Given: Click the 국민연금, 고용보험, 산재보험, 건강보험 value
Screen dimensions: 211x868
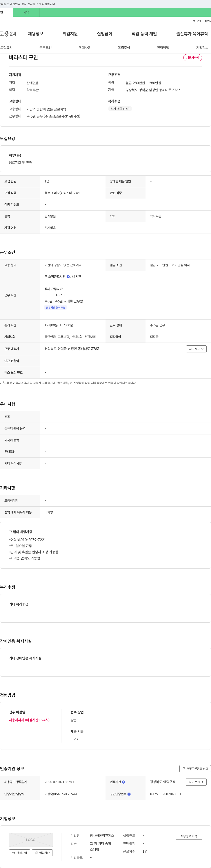Looking at the screenshot, I should pyautogui.click(x=70, y=337).
